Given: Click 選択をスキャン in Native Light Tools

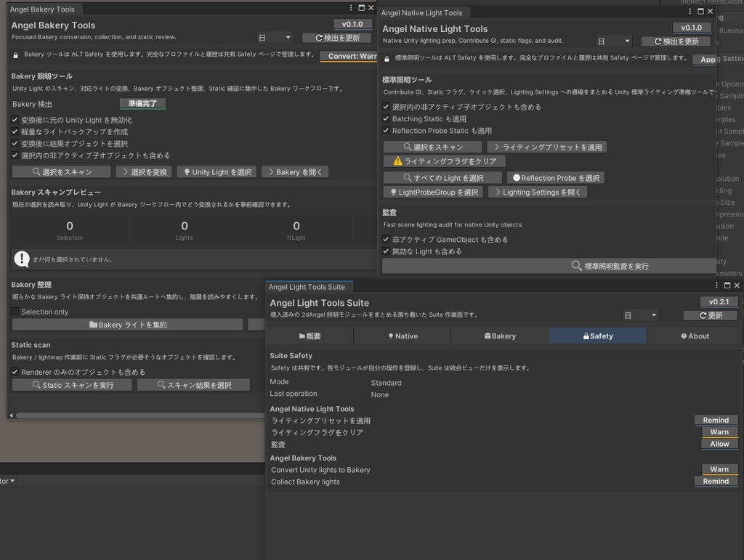Looking at the screenshot, I should pyautogui.click(x=433, y=147).
